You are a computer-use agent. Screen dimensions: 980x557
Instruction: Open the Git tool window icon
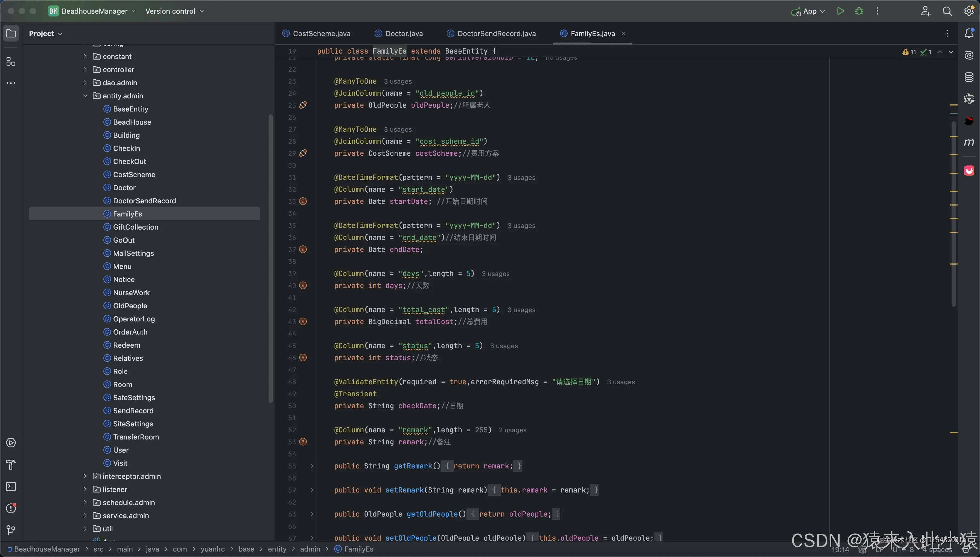(11, 530)
